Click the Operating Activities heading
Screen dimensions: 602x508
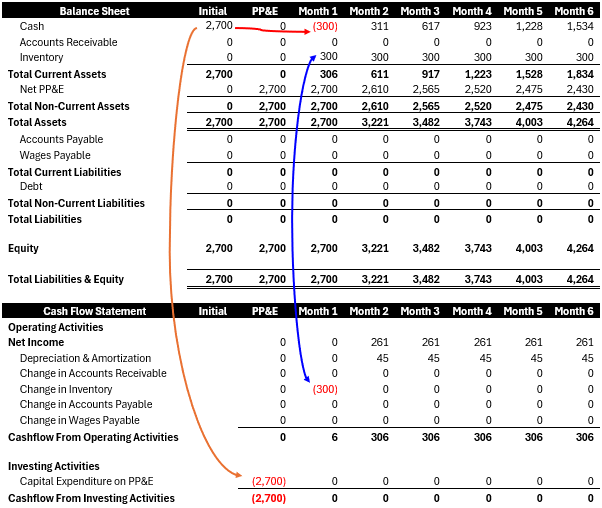click(56, 327)
